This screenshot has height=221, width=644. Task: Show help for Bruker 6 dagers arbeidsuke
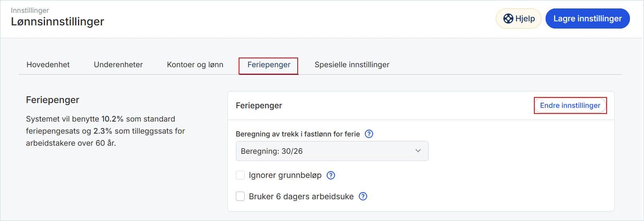(x=363, y=196)
